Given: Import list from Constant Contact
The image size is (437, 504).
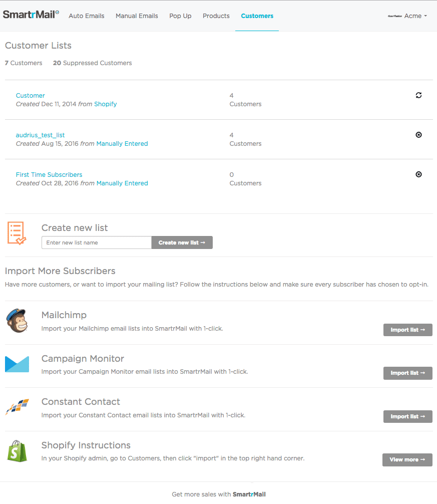Looking at the screenshot, I should [x=407, y=416].
